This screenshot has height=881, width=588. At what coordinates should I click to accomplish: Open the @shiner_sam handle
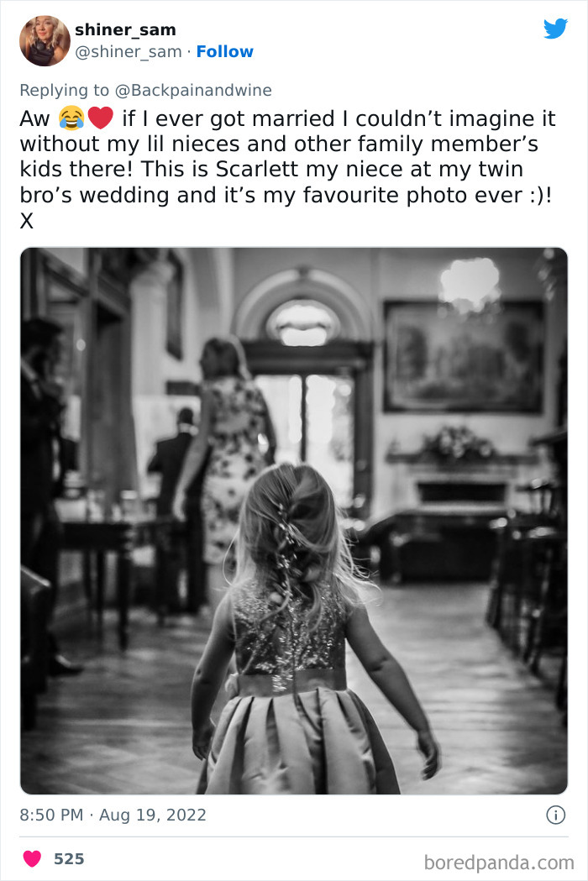[x=129, y=52]
